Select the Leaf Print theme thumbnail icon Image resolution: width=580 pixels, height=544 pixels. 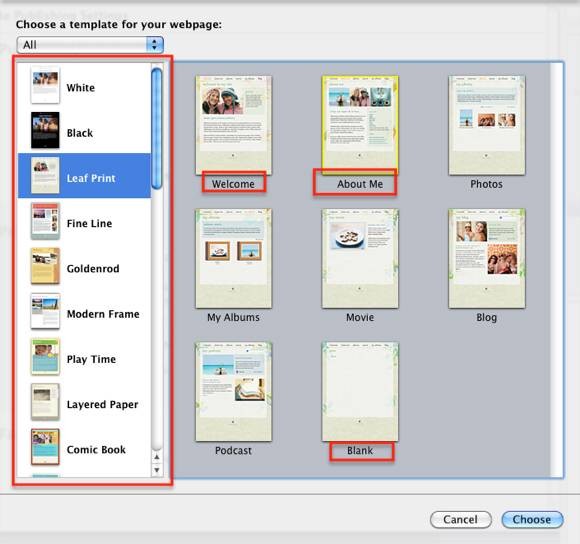(45, 175)
